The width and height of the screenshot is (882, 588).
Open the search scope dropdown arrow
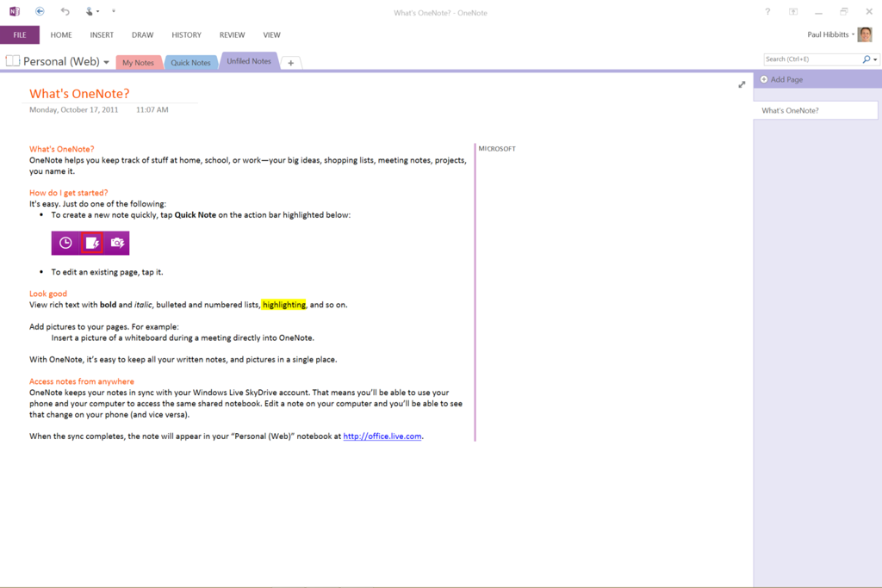coord(875,59)
